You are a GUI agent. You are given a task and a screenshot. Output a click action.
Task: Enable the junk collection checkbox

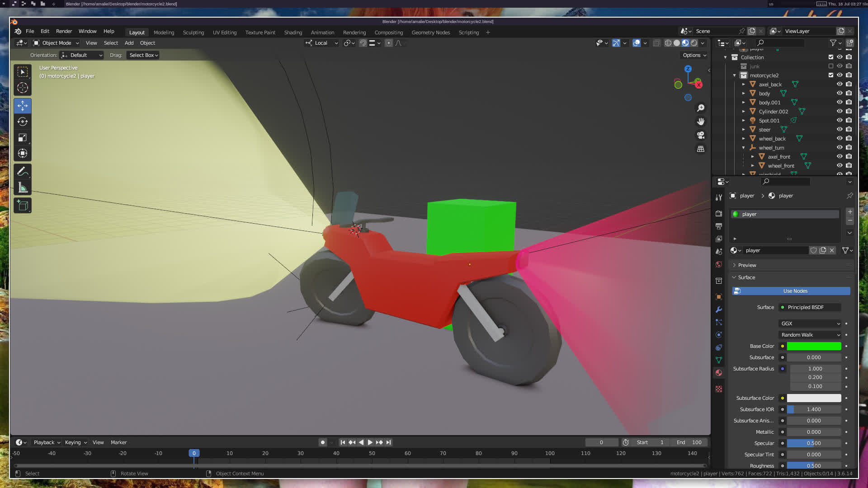click(x=830, y=66)
